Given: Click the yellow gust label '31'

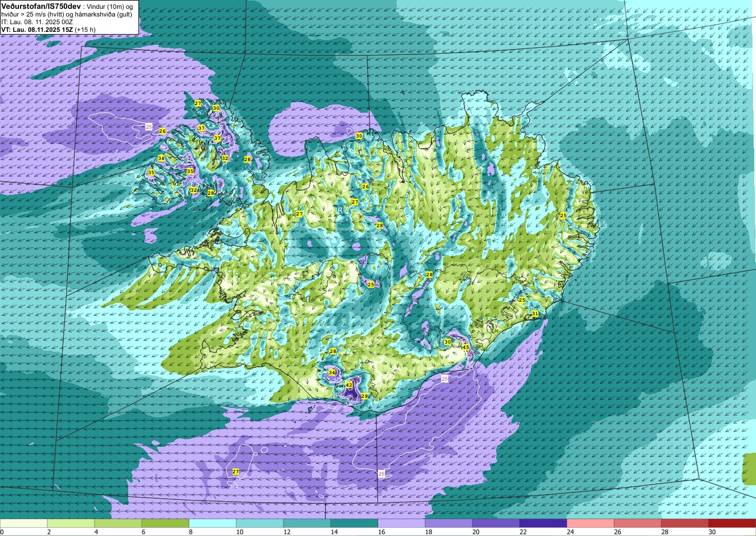Looking at the screenshot, I should tap(535, 313).
